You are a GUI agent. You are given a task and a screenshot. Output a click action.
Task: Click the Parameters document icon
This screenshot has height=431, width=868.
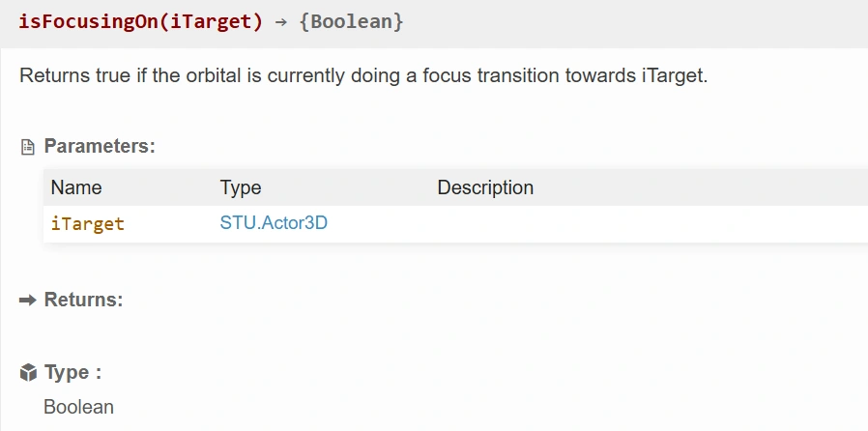[28, 147]
